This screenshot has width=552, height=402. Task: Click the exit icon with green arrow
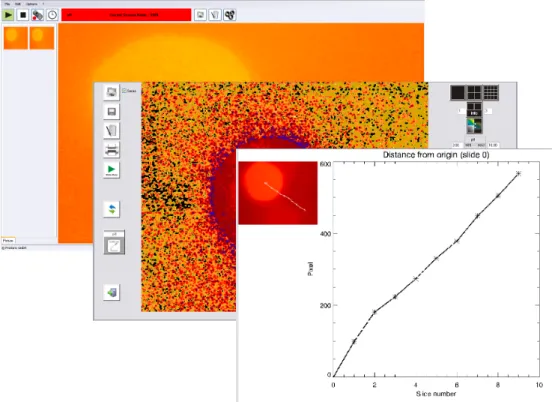click(x=112, y=292)
